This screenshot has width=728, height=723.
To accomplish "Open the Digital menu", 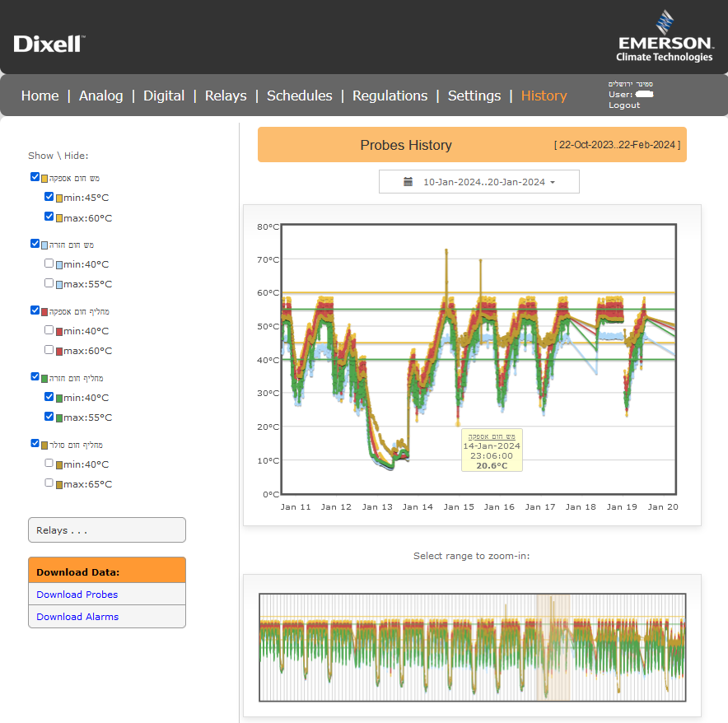I will (163, 96).
